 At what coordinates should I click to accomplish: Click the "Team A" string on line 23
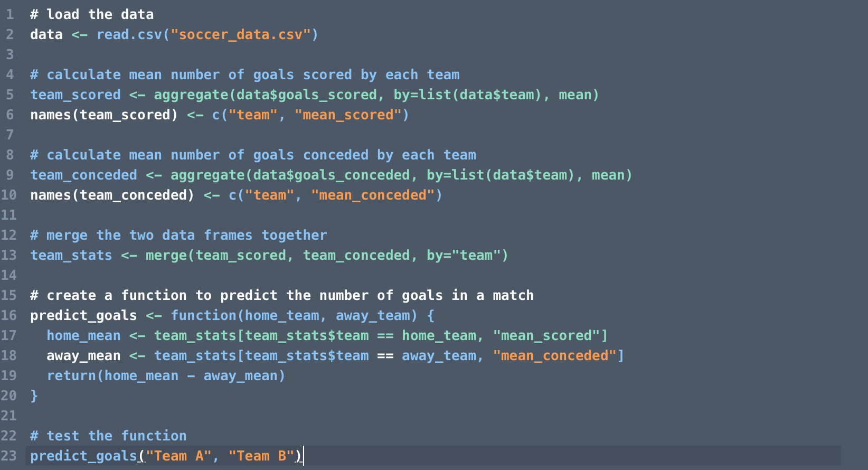[x=178, y=456]
